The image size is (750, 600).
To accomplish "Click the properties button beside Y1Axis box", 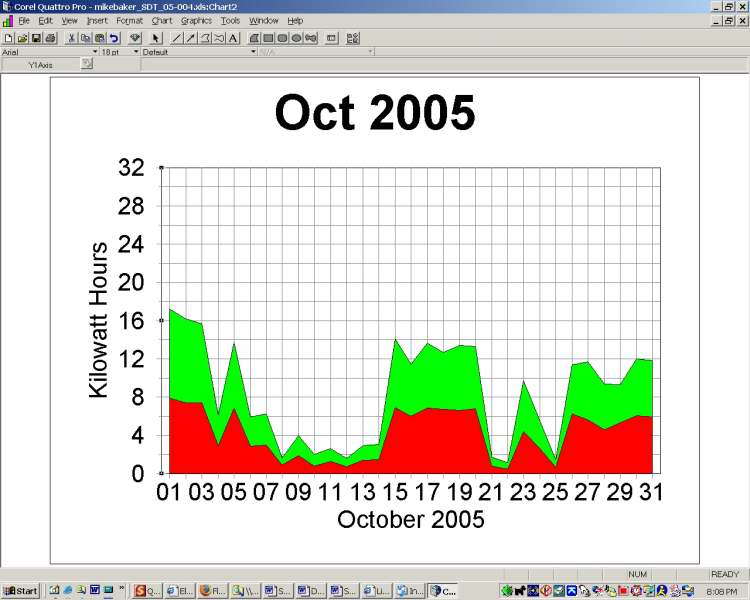I will click(x=87, y=64).
